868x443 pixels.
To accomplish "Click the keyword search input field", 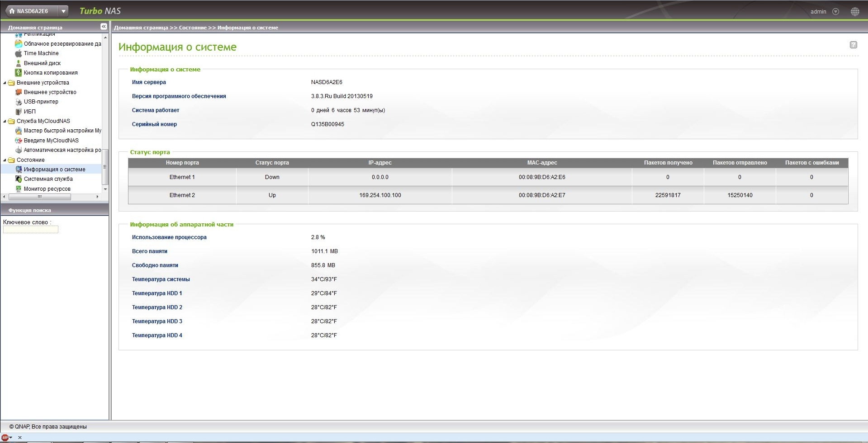I will [31, 230].
